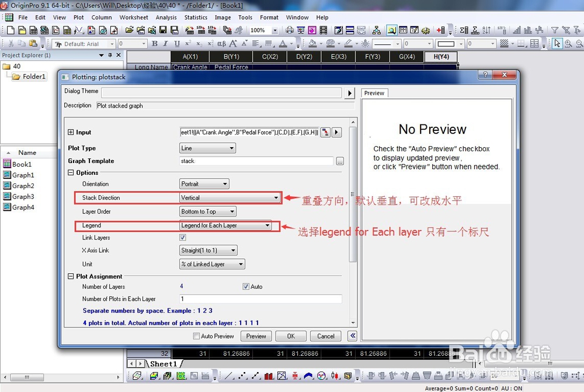
Task: Enable the Auto Preview checkbox
Action: click(x=196, y=336)
